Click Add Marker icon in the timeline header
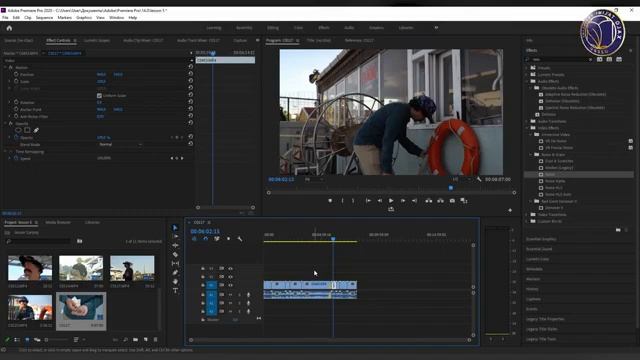Image resolution: width=640 pixels, height=360 pixels. [x=228, y=239]
